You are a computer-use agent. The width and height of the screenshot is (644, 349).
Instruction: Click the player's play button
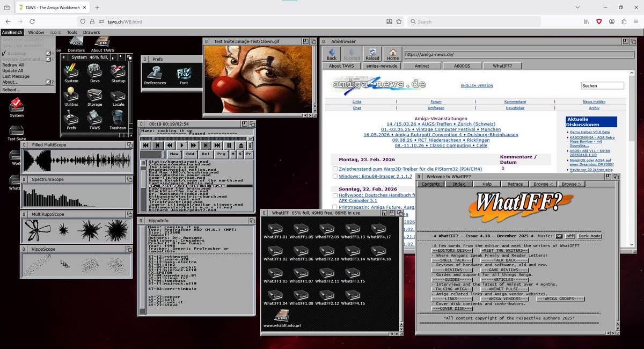pyautogui.click(x=181, y=146)
